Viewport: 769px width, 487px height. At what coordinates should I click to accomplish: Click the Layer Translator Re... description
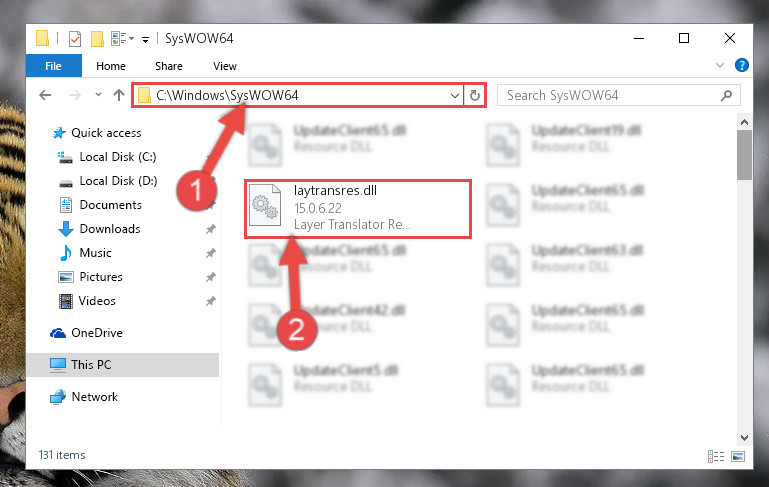click(x=352, y=225)
